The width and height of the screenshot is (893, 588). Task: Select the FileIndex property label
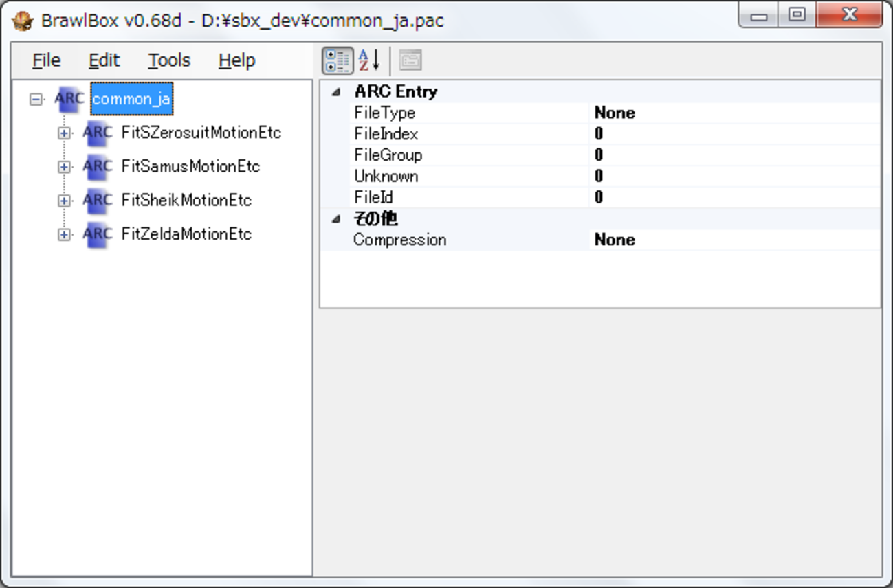386,134
